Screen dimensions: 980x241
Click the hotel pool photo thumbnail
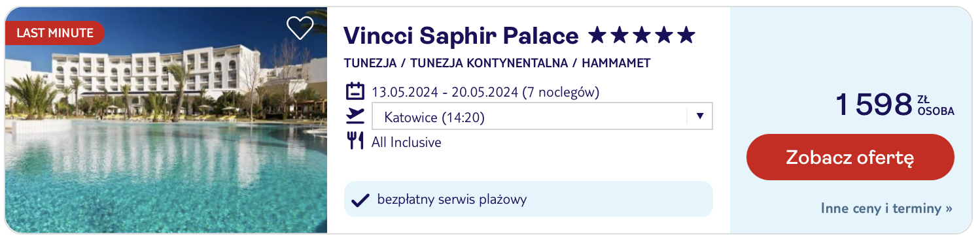[166, 120]
